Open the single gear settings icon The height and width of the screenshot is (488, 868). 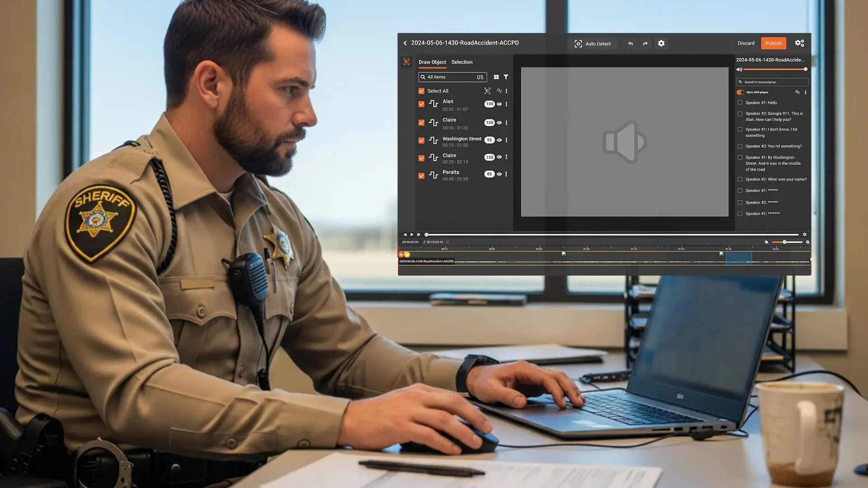pyautogui.click(x=661, y=43)
